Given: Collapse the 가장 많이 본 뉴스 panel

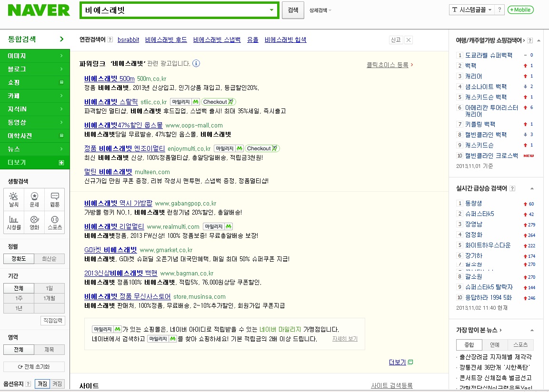Looking at the screenshot, I should pyautogui.click(x=532, y=330).
